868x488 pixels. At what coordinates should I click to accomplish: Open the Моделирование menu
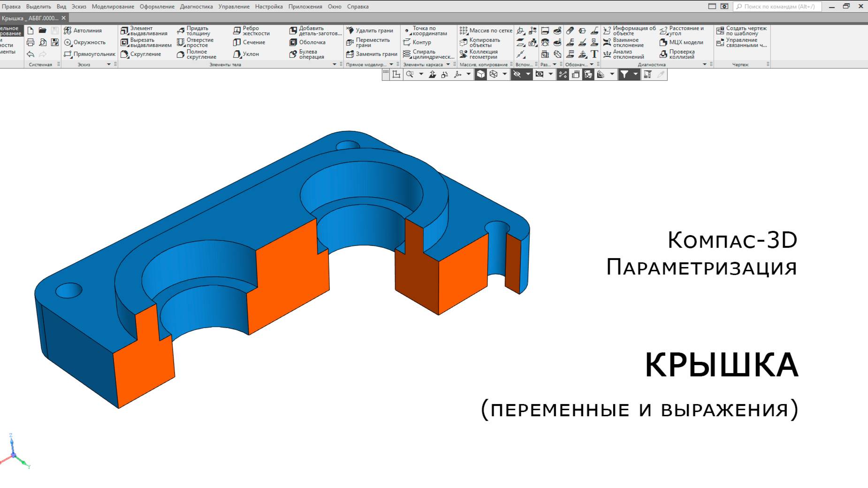click(x=114, y=7)
